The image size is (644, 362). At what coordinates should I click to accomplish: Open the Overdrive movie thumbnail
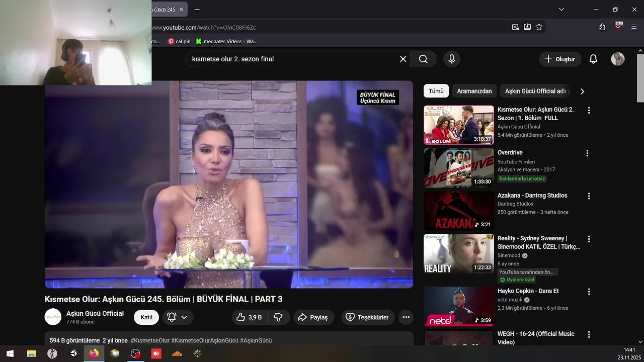pyautogui.click(x=459, y=167)
